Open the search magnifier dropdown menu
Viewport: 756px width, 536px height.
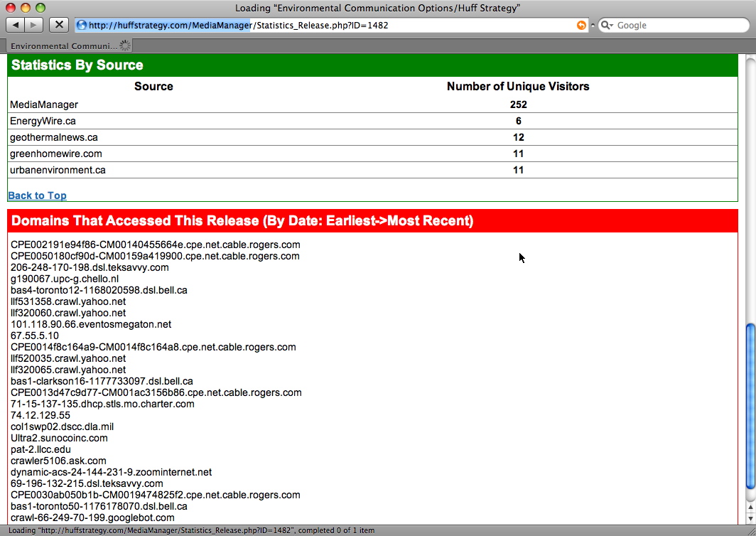607,26
